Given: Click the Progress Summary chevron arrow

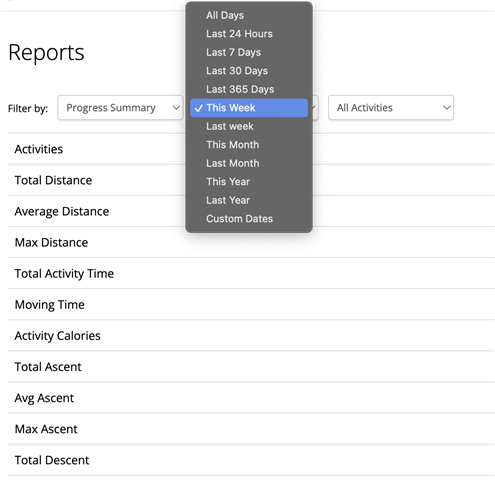Looking at the screenshot, I should [176, 108].
